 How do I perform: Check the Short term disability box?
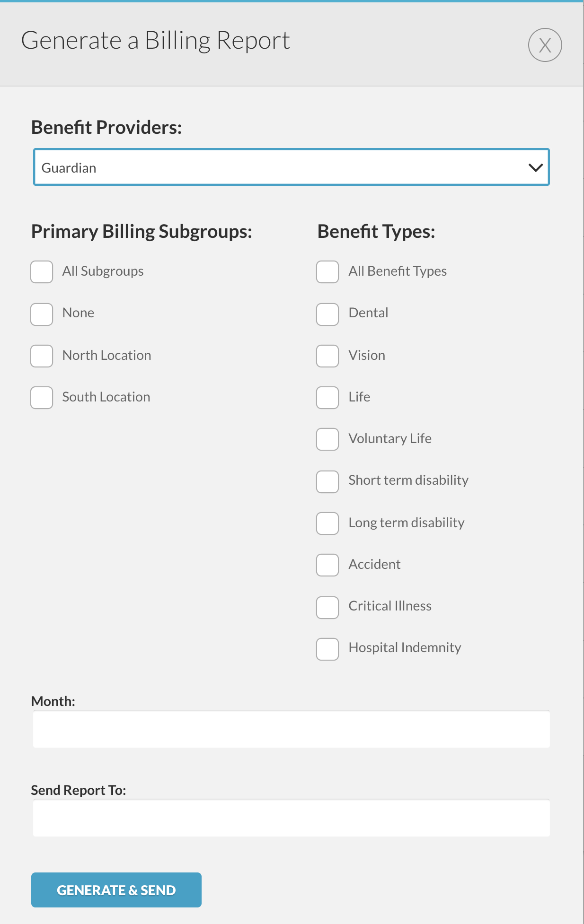click(327, 482)
